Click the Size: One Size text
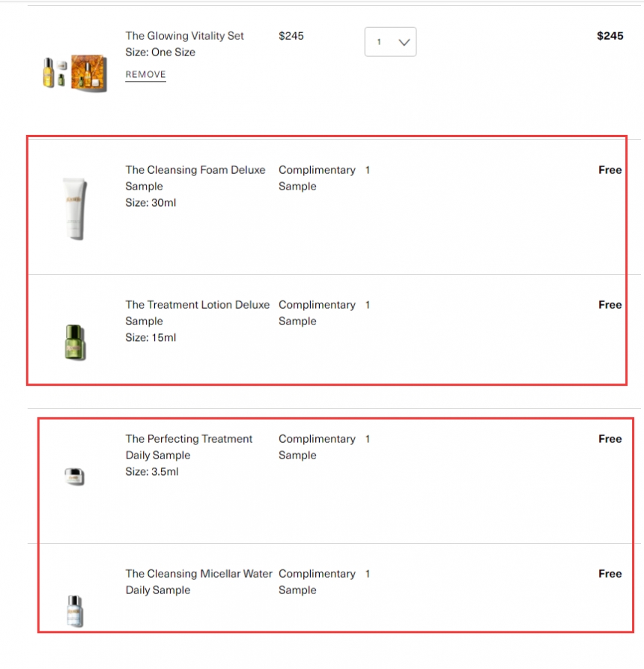This screenshot has width=644, height=669. pos(160,52)
